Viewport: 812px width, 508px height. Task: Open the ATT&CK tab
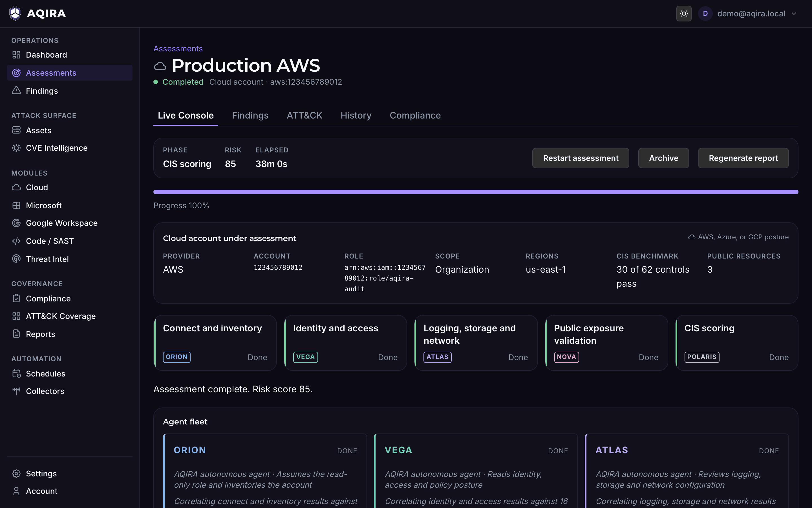point(304,116)
